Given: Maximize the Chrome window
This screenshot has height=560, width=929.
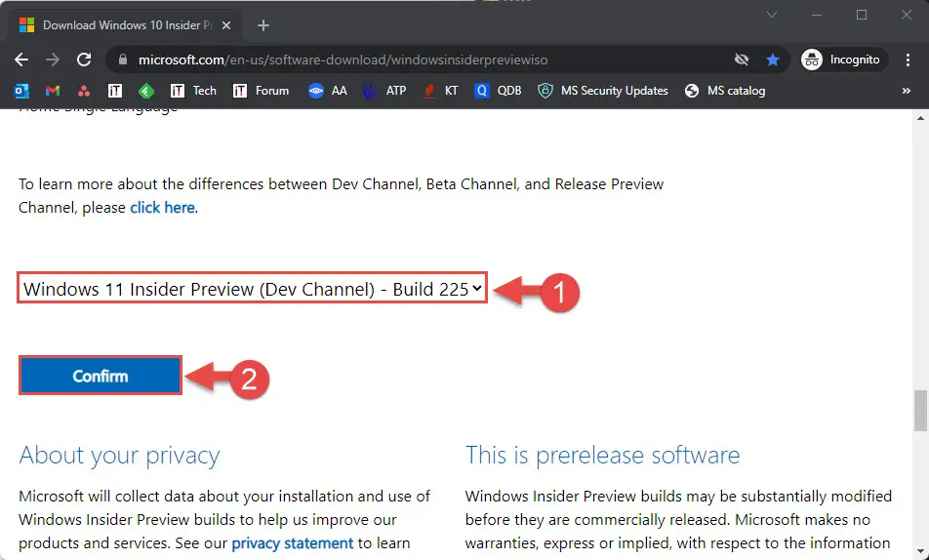Looking at the screenshot, I should click(x=862, y=15).
